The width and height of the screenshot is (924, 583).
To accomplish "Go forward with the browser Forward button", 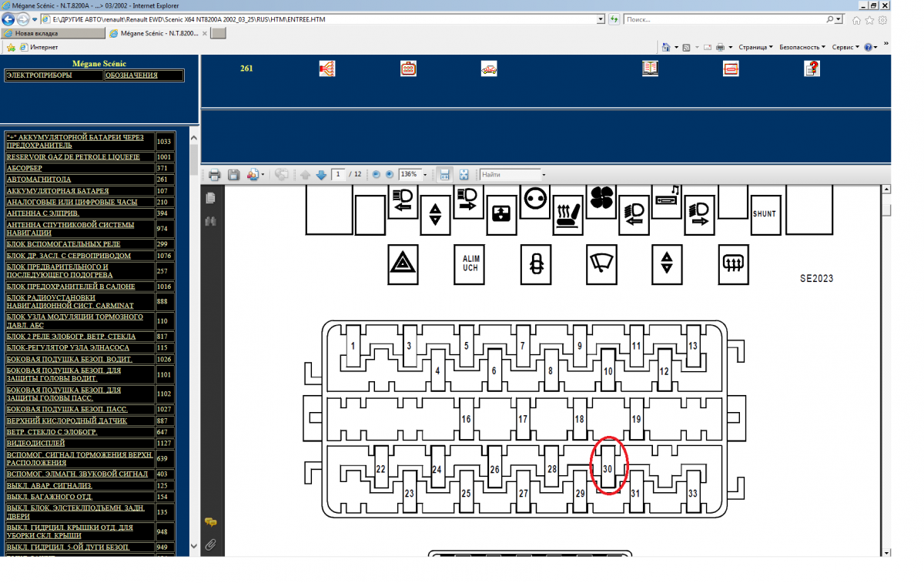I will coord(24,18).
